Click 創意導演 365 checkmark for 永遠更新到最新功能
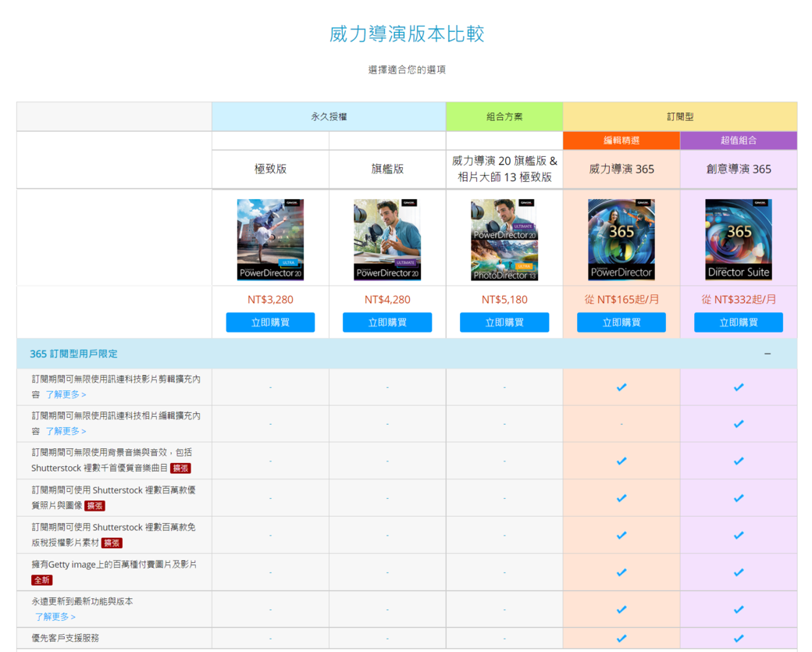This screenshot has height=652, width=812. pos(739,610)
